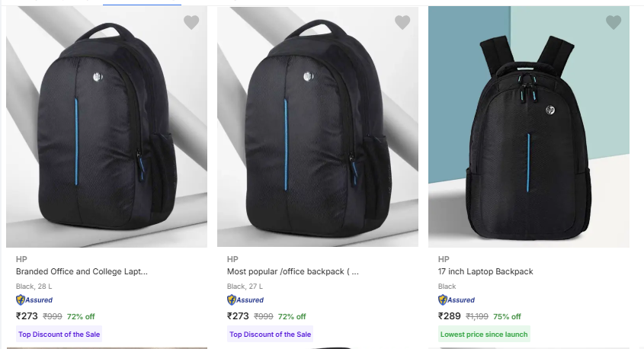Click 'Top Discount of the Sale' on first item
This screenshot has width=644, height=349.
click(x=59, y=334)
